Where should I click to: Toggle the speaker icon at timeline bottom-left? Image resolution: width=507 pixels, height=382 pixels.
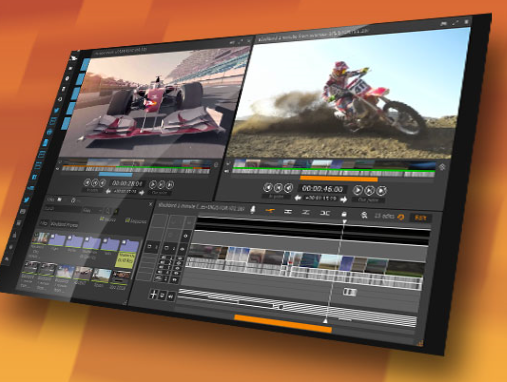tap(171, 296)
